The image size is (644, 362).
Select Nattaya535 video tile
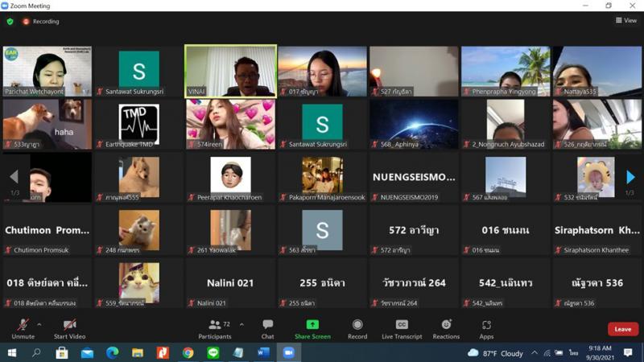(x=597, y=72)
